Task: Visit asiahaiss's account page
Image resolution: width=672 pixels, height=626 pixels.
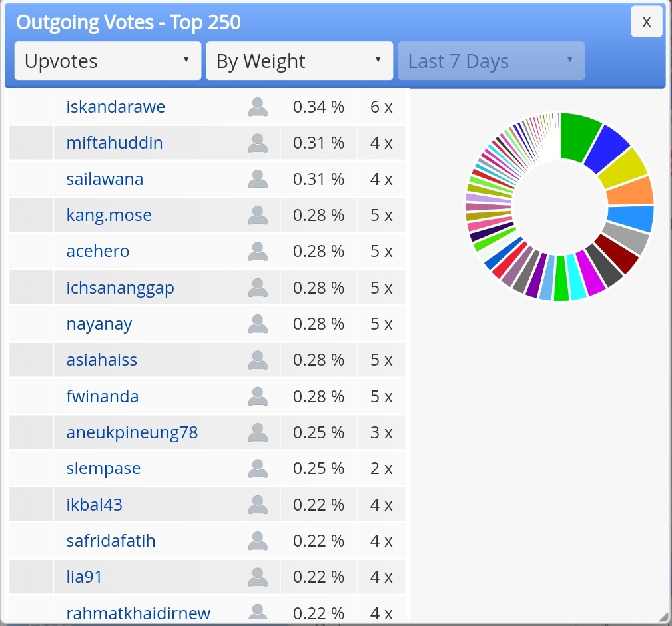Action: click(102, 360)
